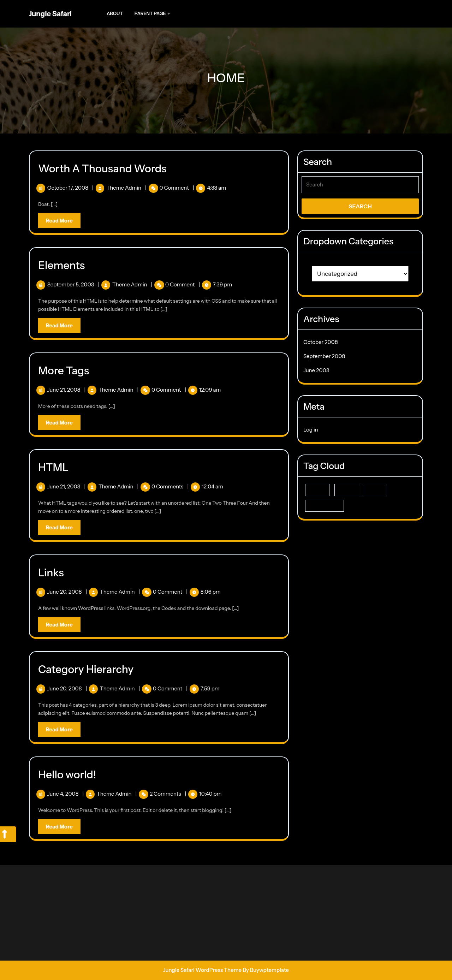Open the About menu item

[114, 14]
